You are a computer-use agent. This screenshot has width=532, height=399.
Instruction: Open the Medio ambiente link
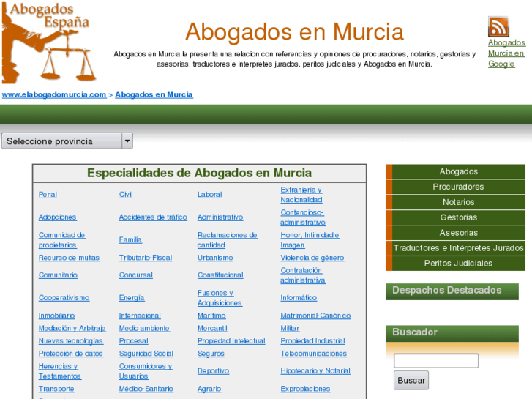click(x=144, y=329)
